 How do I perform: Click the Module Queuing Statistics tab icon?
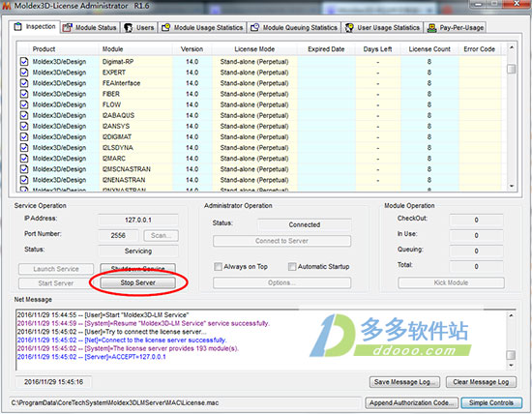[254, 27]
